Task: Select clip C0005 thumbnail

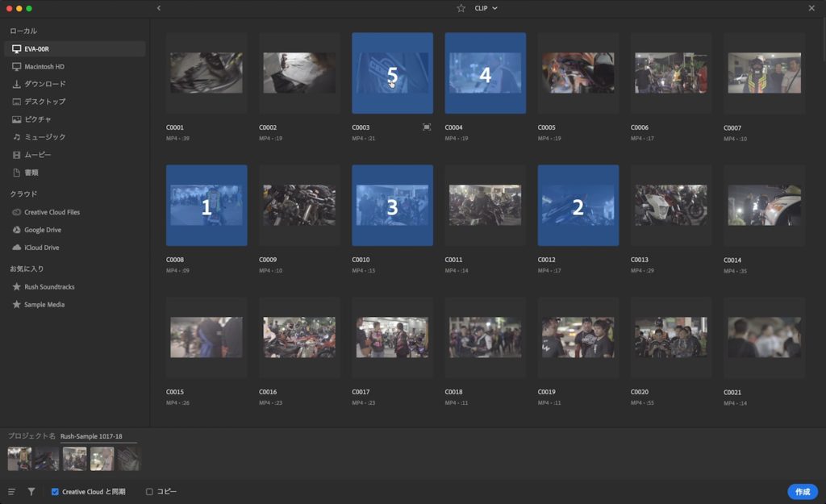Action: (x=578, y=73)
